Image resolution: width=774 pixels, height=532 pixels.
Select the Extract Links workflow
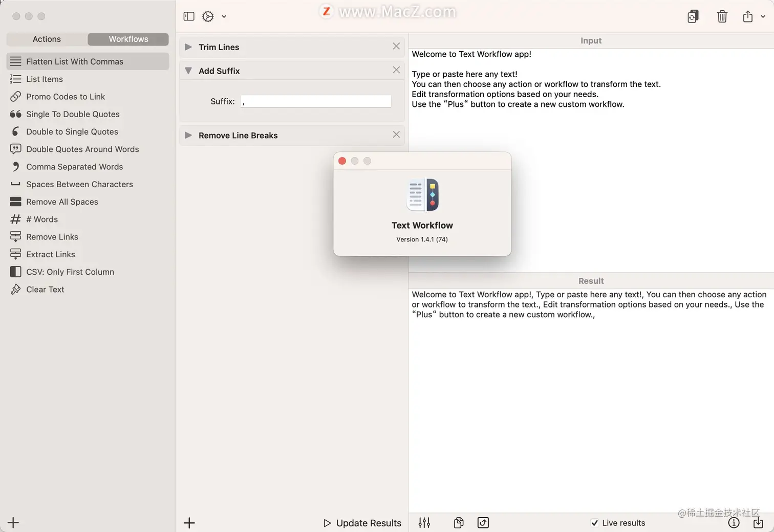(88, 254)
